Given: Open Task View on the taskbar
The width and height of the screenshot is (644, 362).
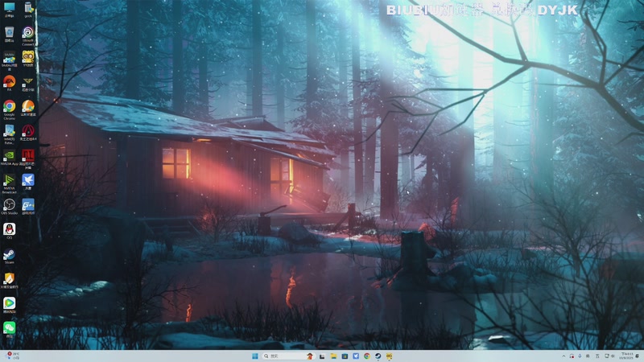Looking at the screenshot, I should [322, 356].
